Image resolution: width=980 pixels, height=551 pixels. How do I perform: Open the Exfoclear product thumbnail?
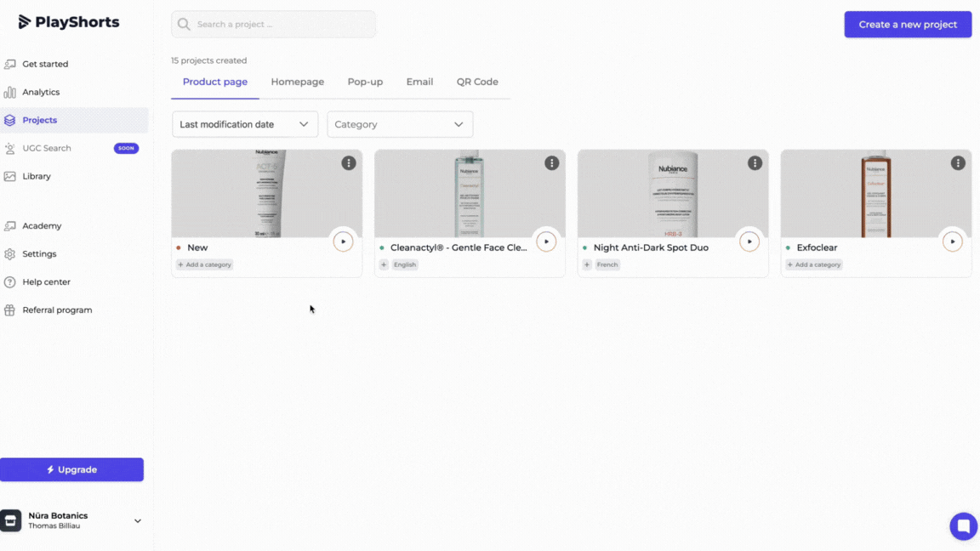pos(876,193)
